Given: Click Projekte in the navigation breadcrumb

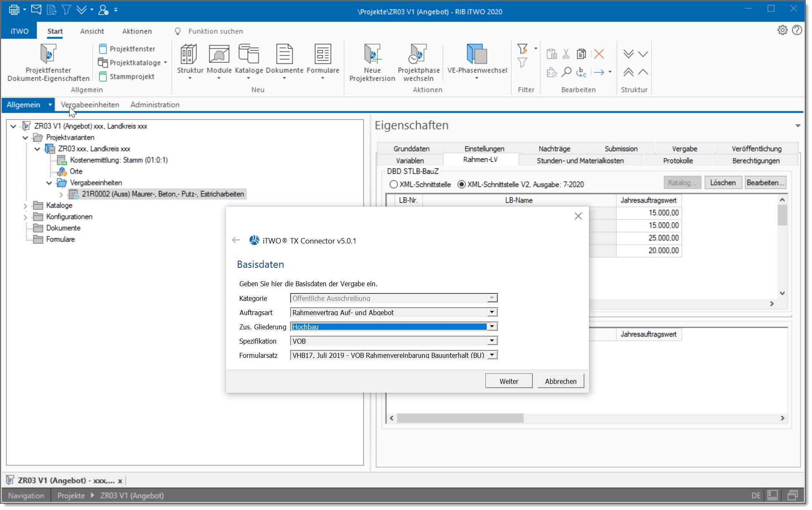Looking at the screenshot, I should pos(71,495).
